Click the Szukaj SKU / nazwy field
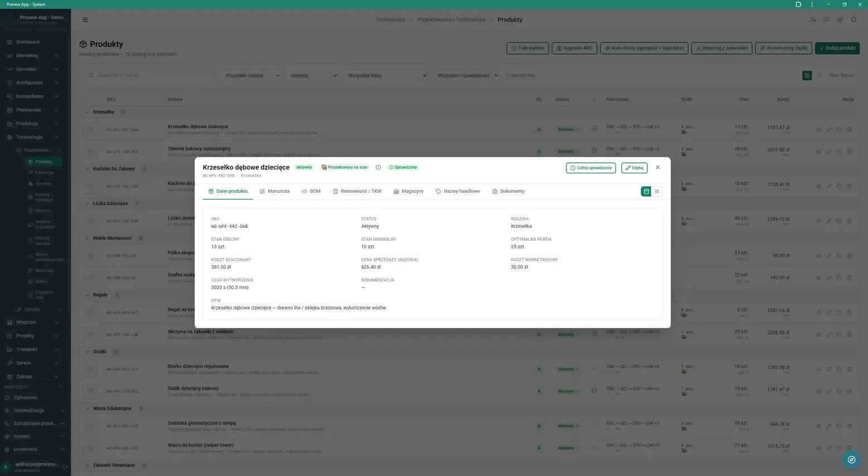Viewport: 868px width, 476px height. pos(150,75)
